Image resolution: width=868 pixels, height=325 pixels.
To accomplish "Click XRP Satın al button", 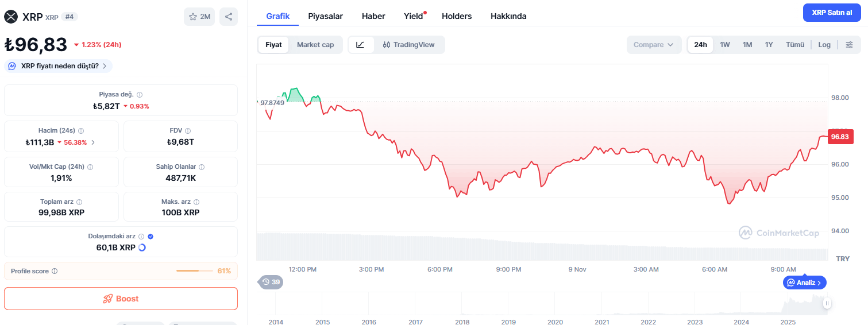I will 832,13.
